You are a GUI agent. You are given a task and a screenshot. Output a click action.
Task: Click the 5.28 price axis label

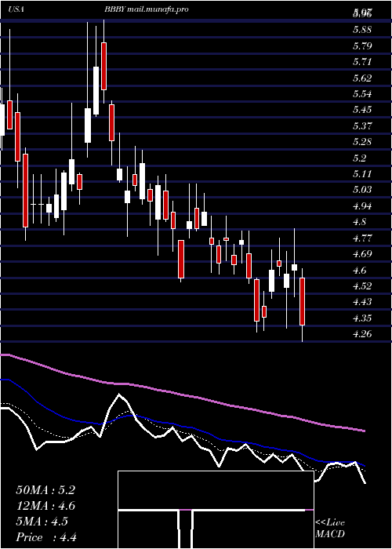click(x=362, y=142)
